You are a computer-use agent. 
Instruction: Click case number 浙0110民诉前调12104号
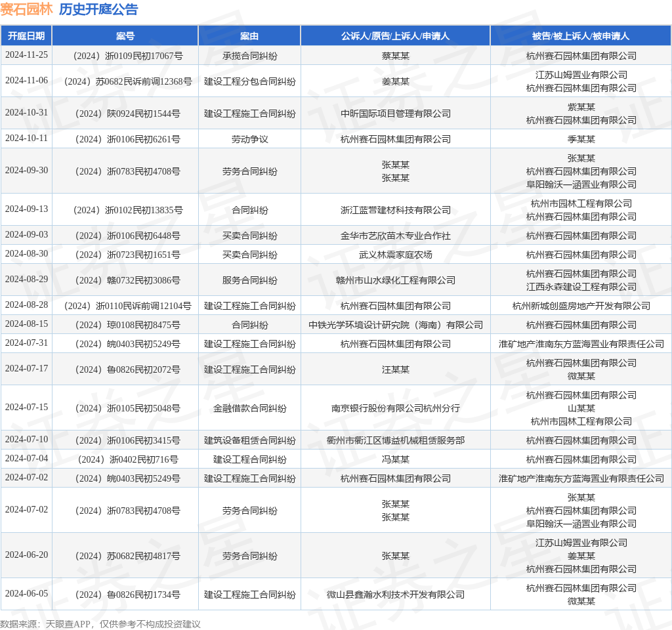[x=128, y=306]
